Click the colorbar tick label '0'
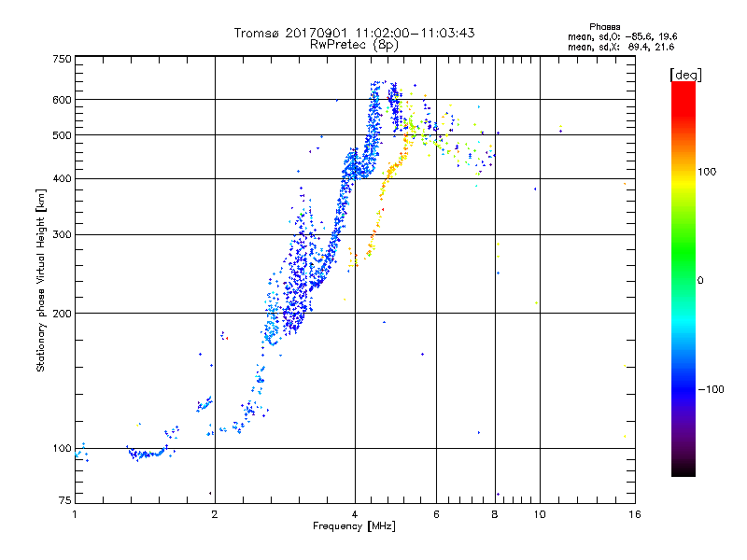 pyautogui.click(x=700, y=281)
